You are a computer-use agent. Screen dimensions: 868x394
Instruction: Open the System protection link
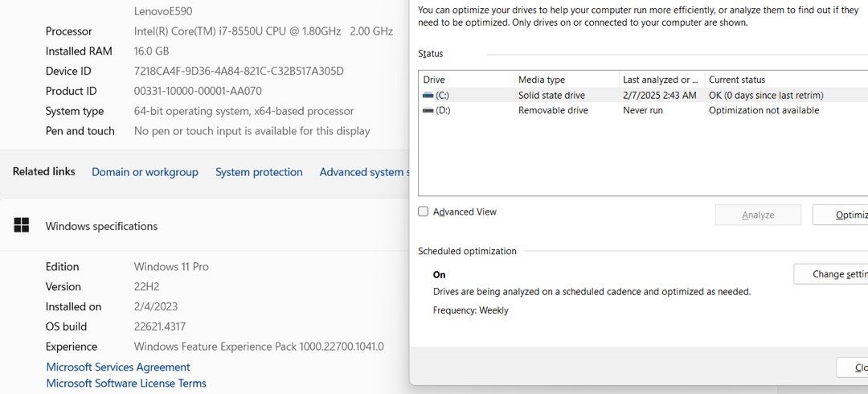[x=259, y=172]
